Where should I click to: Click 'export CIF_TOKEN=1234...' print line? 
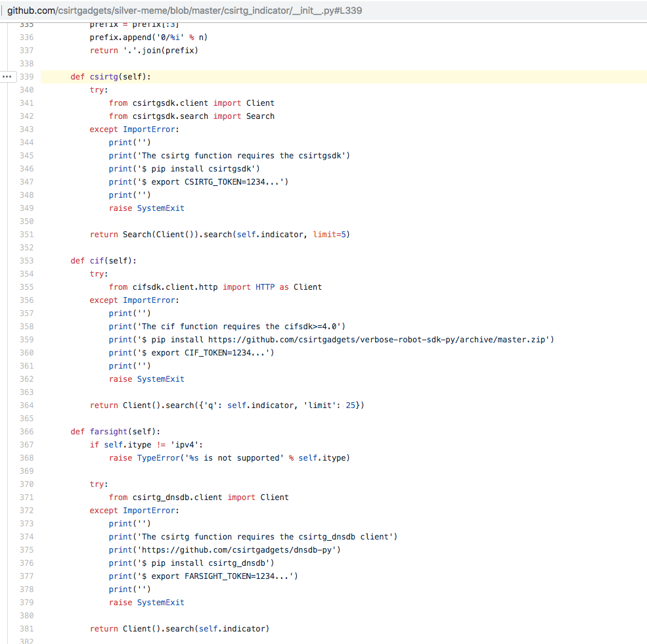[x=191, y=353]
